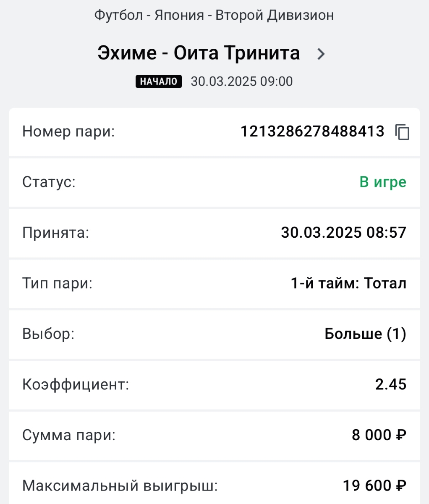429x504 pixels.
Task: Tap the Коэффициент row label
Action: pos(76,385)
